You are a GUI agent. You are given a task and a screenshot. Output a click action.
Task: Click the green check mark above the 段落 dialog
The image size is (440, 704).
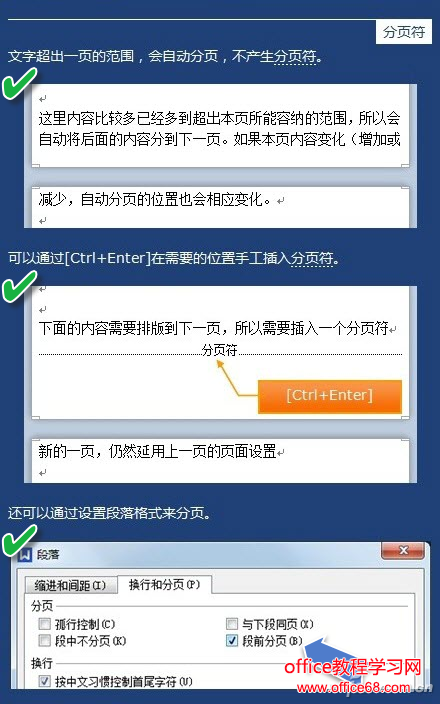pyautogui.click(x=19, y=539)
